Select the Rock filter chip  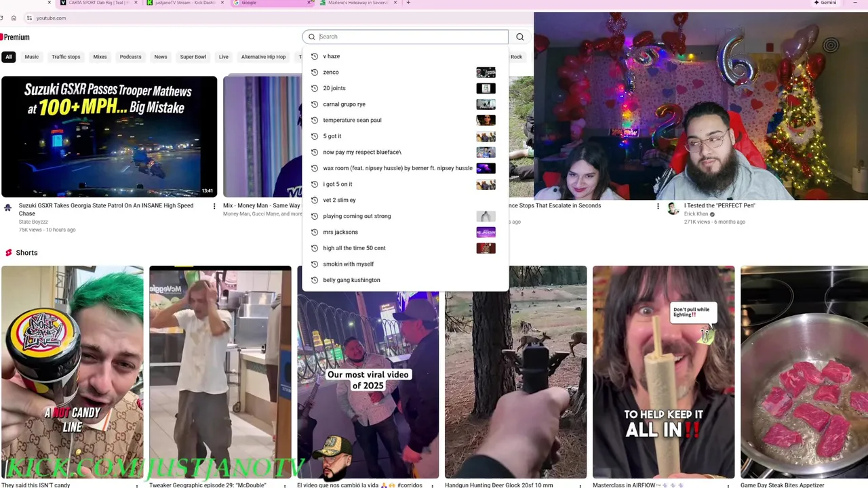[517, 57]
